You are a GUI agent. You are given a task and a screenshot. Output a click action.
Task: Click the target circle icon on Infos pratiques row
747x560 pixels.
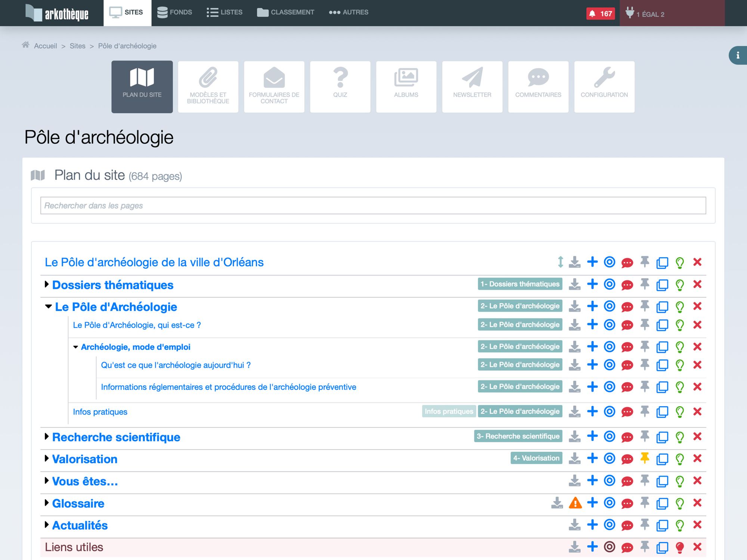tap(610, 411)
